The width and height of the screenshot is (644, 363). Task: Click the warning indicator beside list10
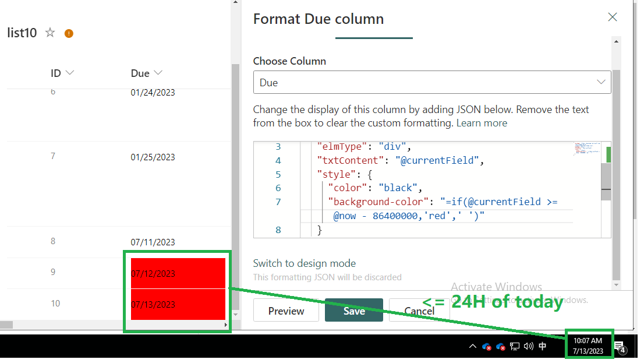(69, 33)
